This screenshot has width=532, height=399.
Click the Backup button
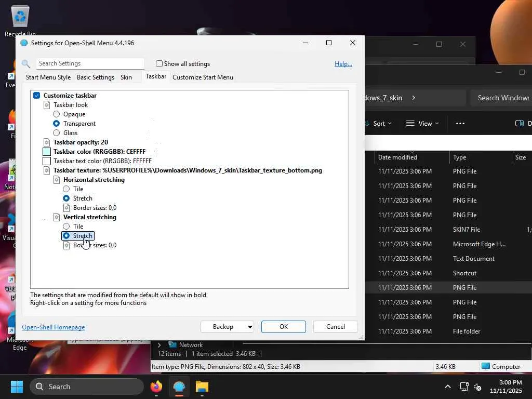click(223, 327)
